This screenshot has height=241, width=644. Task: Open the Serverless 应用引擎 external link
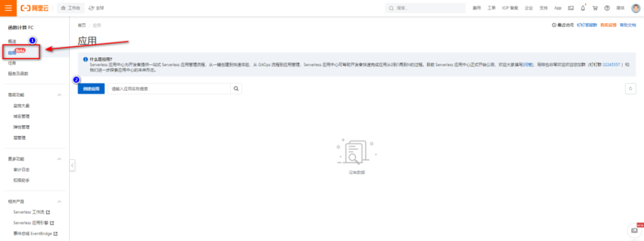(34, 223)
